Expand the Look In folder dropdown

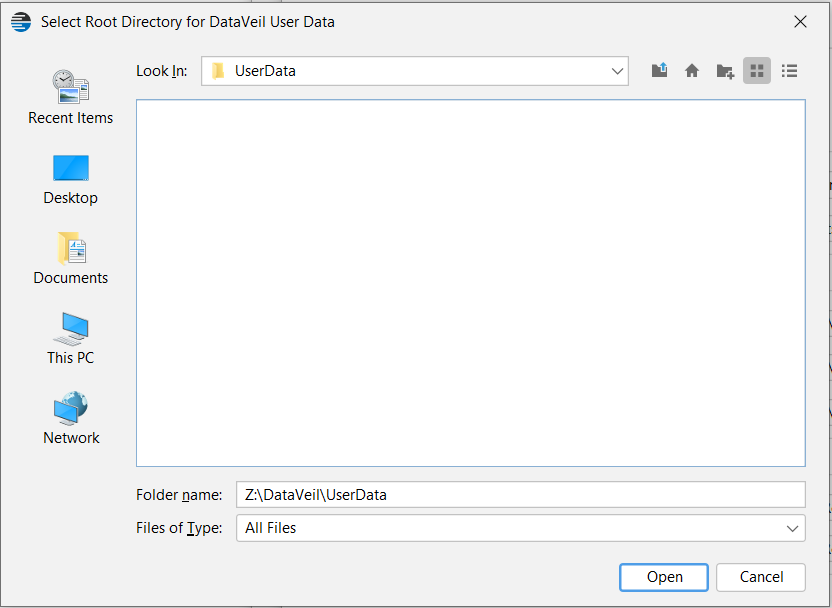tap(617, 71)
